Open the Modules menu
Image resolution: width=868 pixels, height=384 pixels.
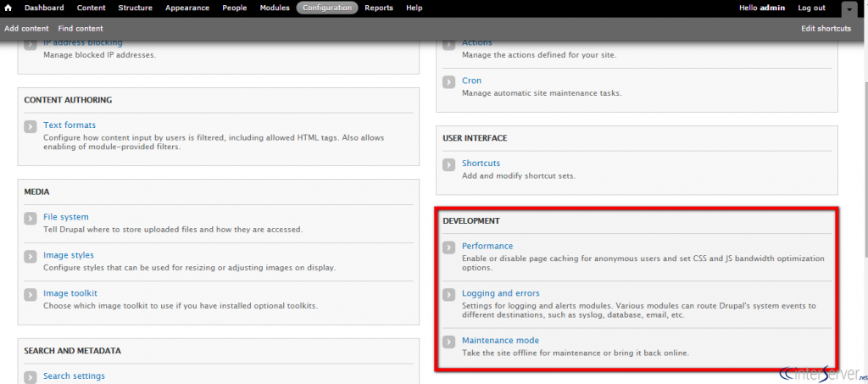coord(275,8)
